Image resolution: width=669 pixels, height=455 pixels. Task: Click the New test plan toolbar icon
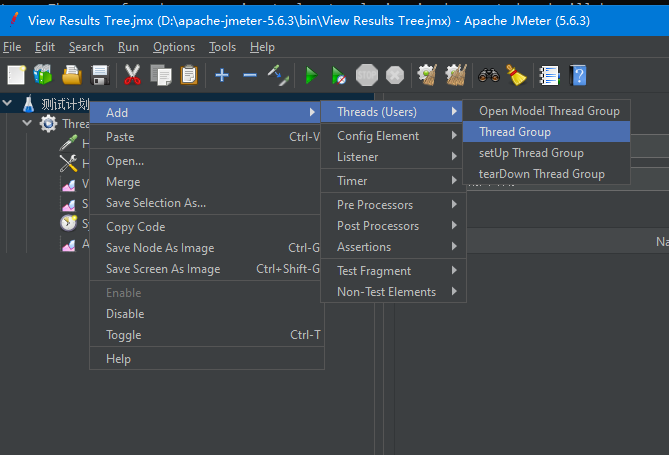pyautogui.click(x=16, y=75)
